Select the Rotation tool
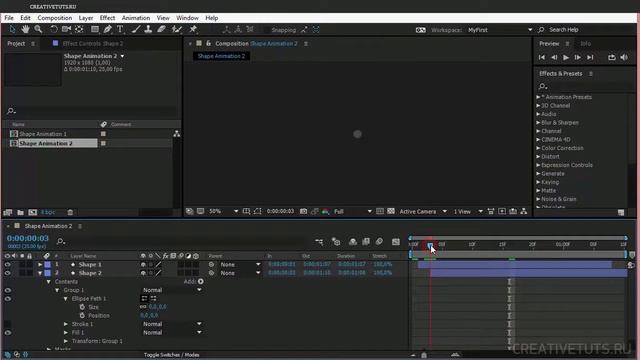Viewport: 640px width, 360px height. (x=53, y=29)
